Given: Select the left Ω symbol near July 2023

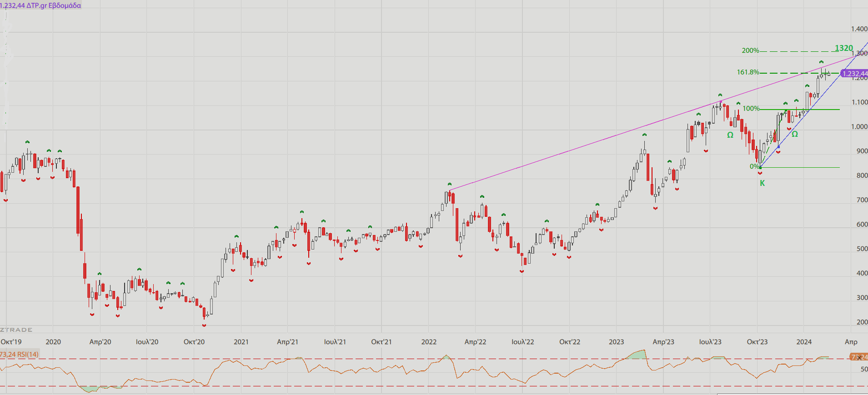Looking at the screenshot, I should click(730, 135).
